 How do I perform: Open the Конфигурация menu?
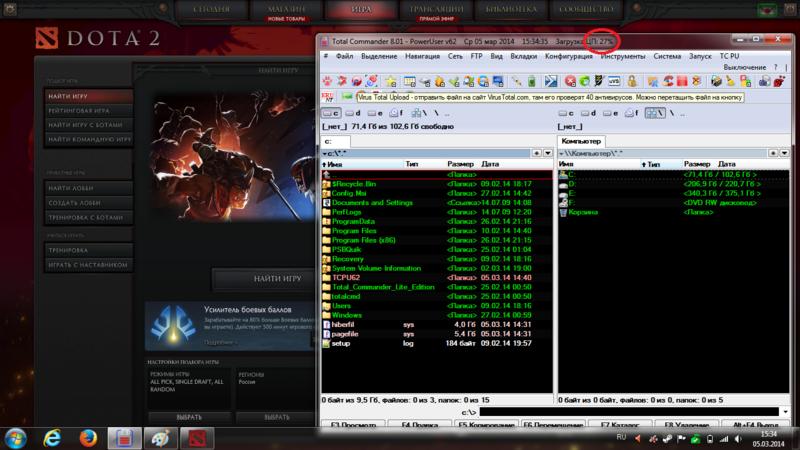click(568, 56)
